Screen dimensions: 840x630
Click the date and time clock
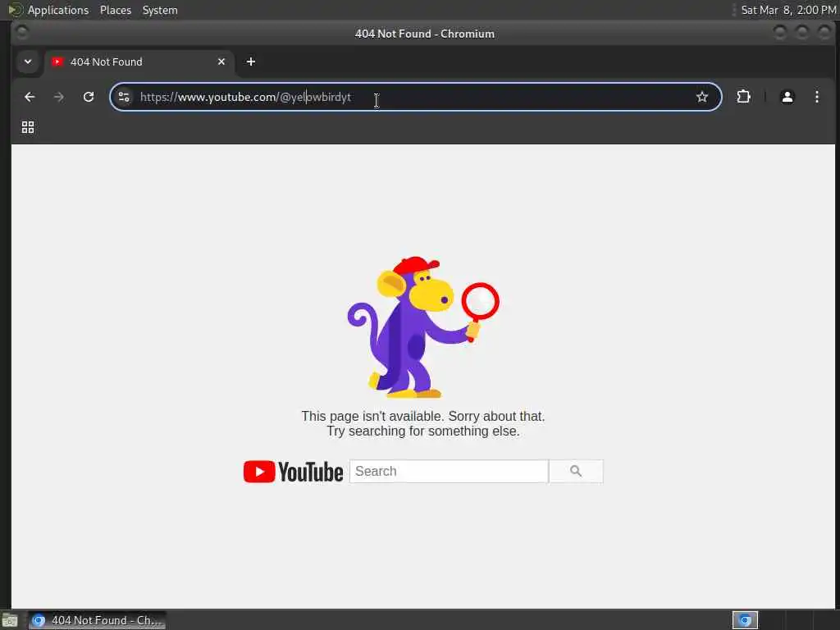pos(788,10)
